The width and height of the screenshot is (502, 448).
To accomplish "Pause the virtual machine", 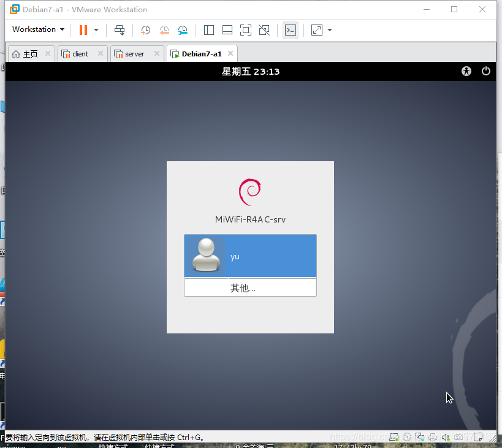I will tap(83, 30).
